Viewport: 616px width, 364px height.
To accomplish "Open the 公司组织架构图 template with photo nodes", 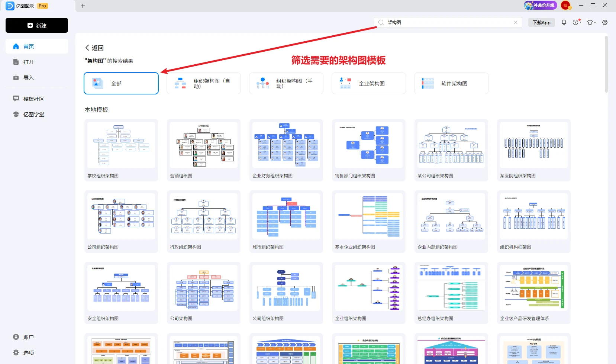I will 121,216.
